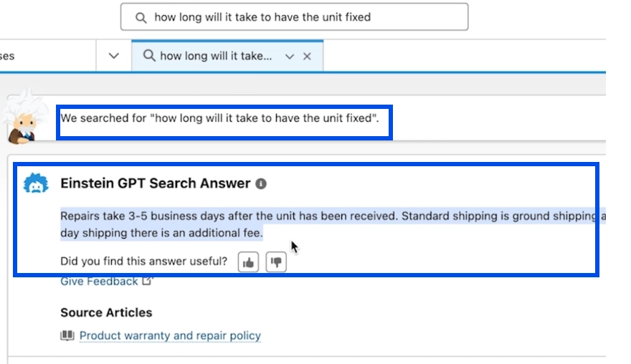The image size is (631, 364).
Task: Expand the search tab chevron menu
Action: point(290,57)
